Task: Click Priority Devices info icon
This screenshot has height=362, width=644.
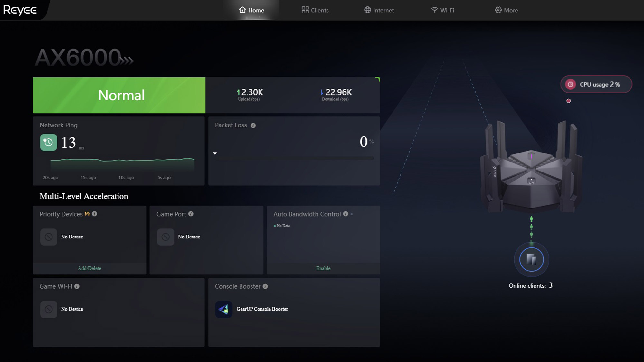Action: click(94, 214)
